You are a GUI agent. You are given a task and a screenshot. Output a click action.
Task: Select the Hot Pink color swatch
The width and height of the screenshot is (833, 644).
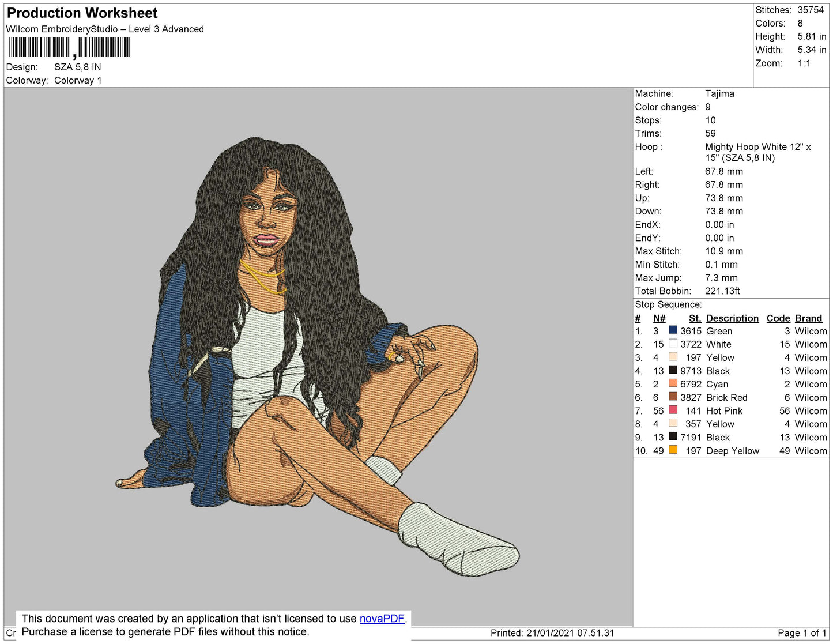(673, 410)
